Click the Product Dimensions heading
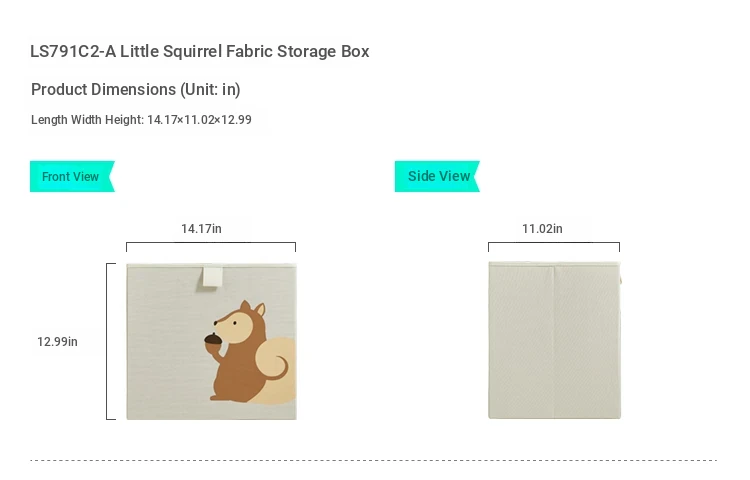Image resolution: width=750 pixels, height=480 pixels. [x=135, y=89]
